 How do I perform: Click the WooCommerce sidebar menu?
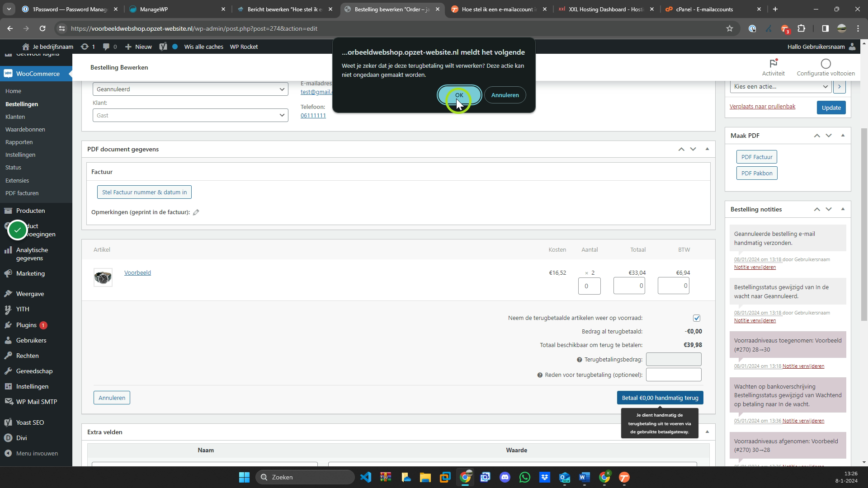(x=36, y=74)
